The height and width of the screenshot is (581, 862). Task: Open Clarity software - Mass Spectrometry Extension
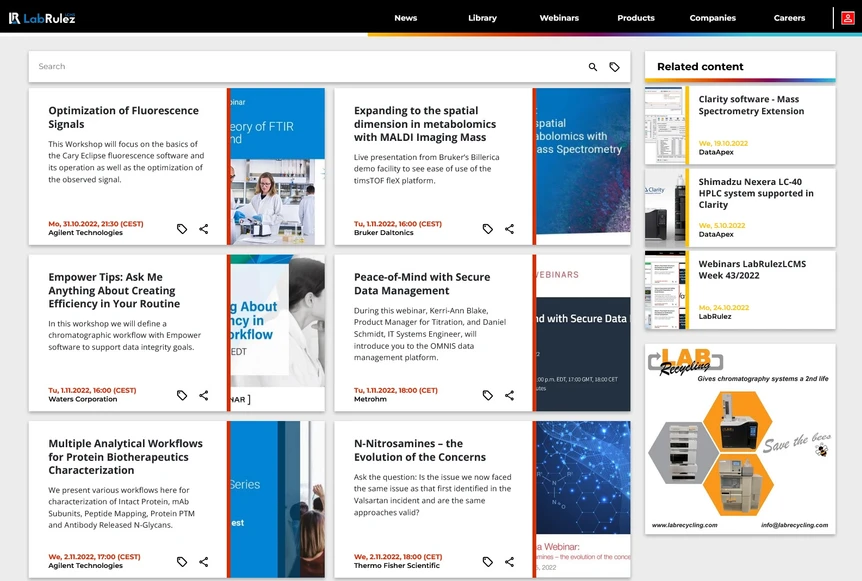[x=751, y=105]
